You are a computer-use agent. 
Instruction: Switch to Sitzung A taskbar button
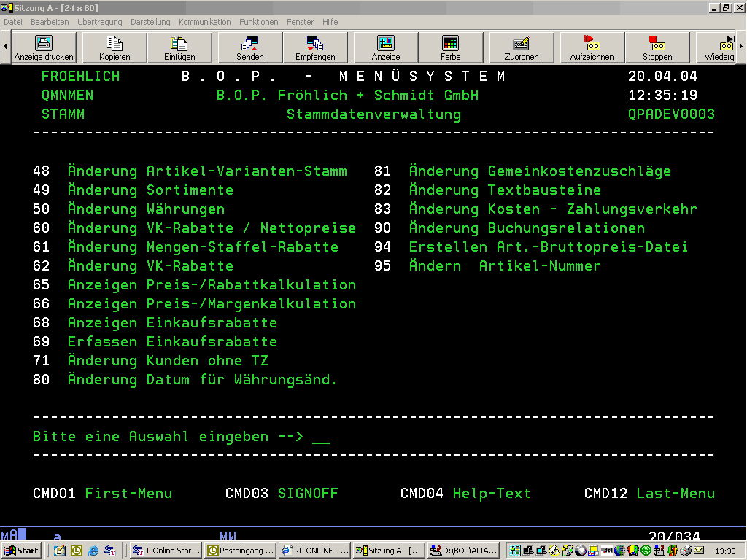389,551
